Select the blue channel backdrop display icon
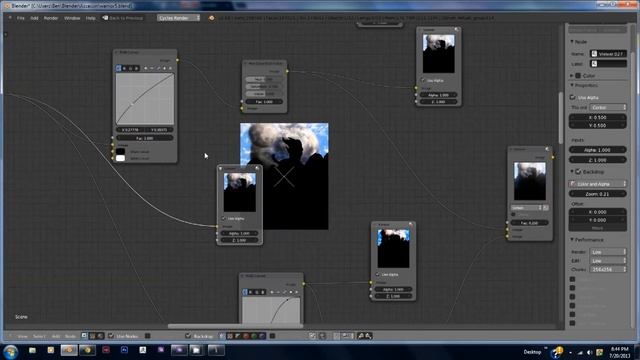The height and width of the screenshot is (360, 640). point(262,336)
